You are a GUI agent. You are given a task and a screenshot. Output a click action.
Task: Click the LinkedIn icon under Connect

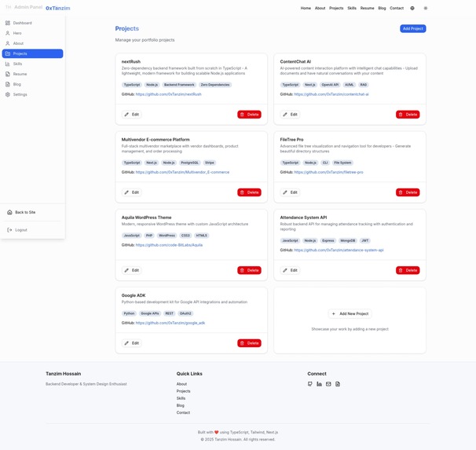[319, 384]
